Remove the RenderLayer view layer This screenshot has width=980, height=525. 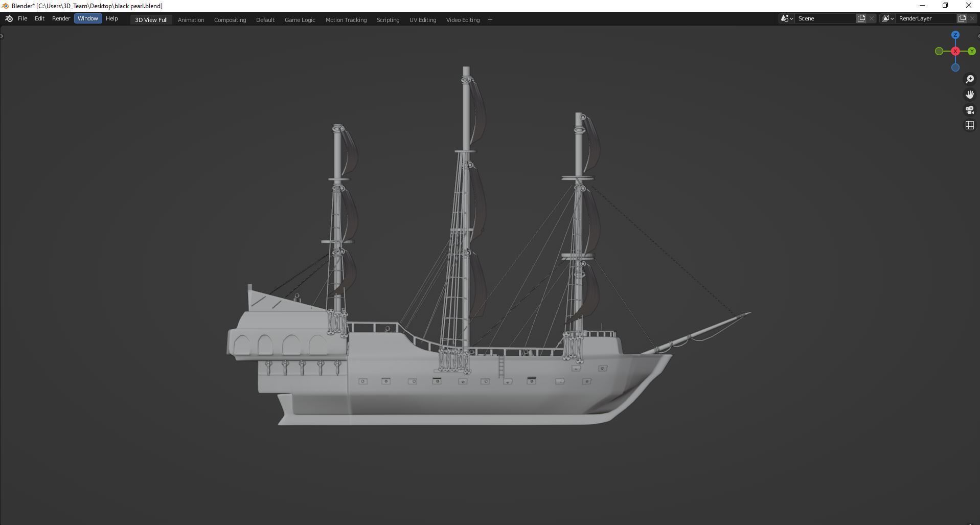(972, 18)
